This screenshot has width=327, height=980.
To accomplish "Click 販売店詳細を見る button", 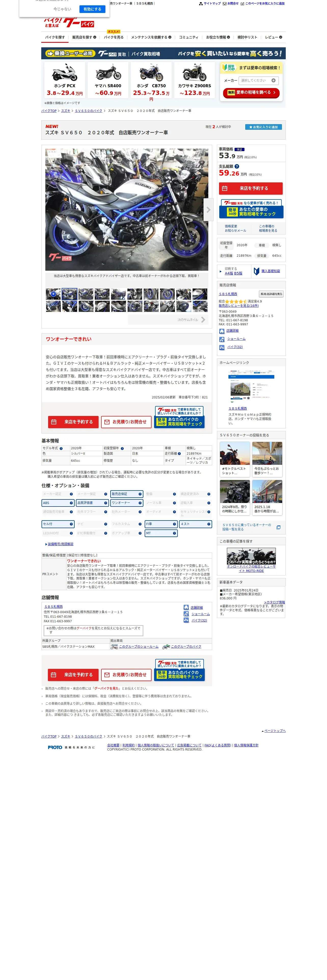I will point(271,294).
